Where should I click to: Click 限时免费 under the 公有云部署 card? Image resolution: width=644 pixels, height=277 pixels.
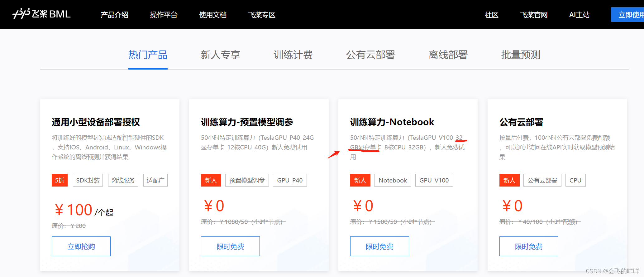(x=529, y=246)
